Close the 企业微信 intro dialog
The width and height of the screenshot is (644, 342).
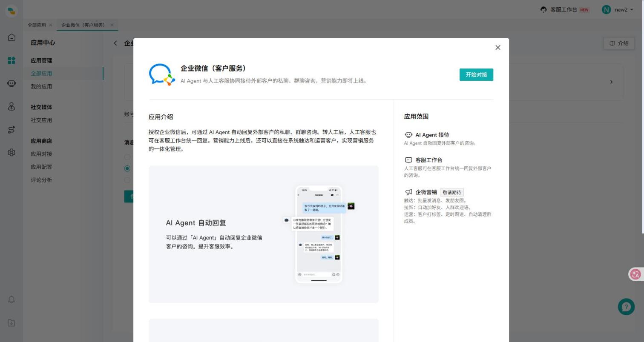click(x=498, y=48)
